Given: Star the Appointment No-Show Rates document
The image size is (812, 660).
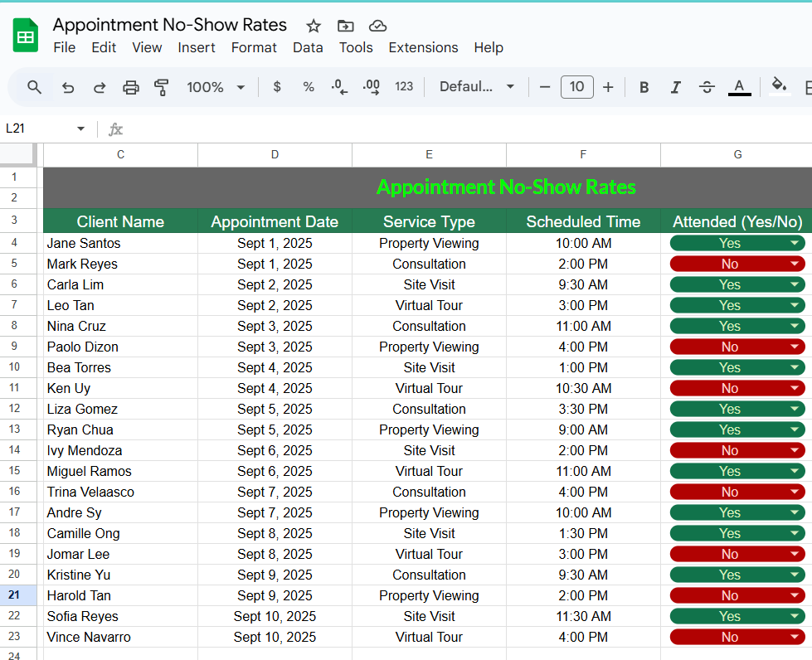Looking at the screenshot, I should point(314,26).
